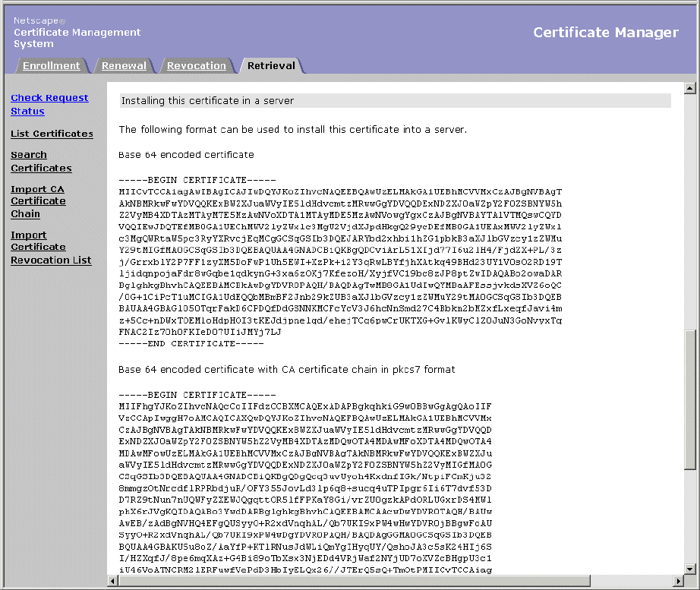Viewport: 700px width, 590px height.
Task: Open the Import Certificate Revocation List link
Action: (x=51, y=248)
